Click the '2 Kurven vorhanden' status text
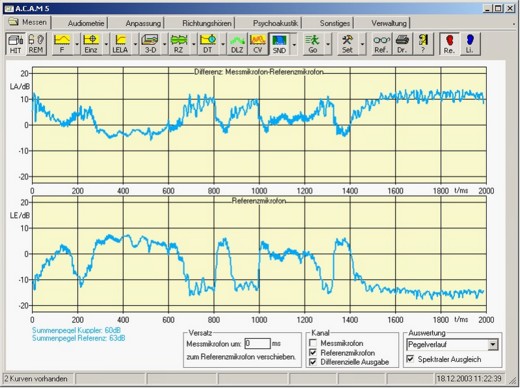Screen dimensions: 520x388 coord(36,379)
